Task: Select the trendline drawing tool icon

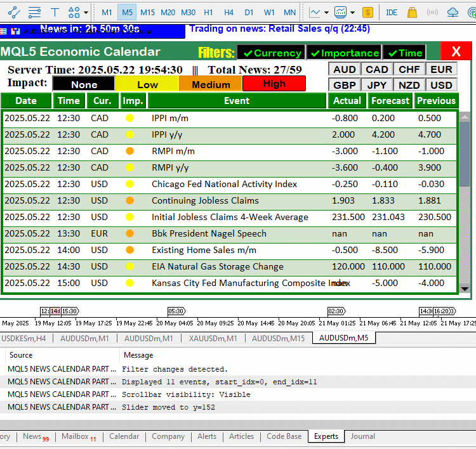Action: tap(14, 13)
